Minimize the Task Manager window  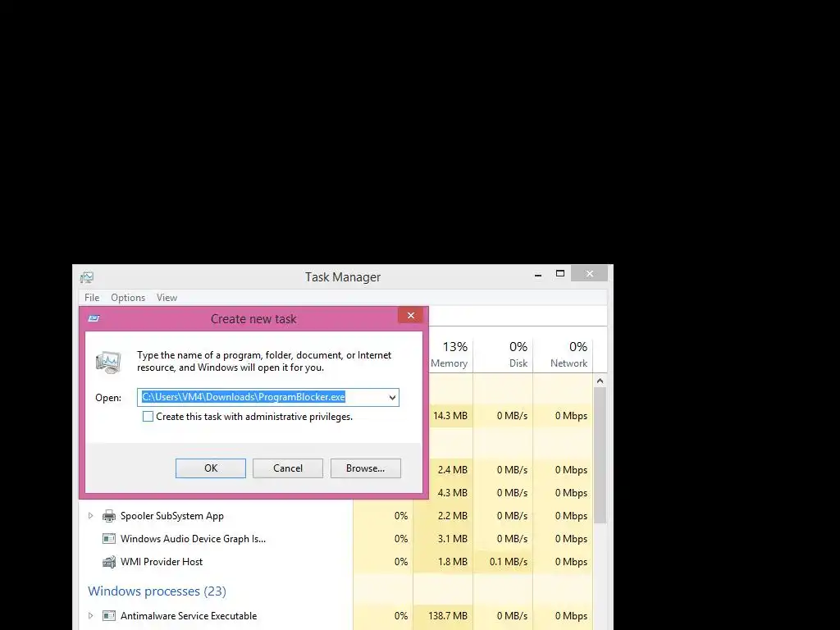point(538,274)
